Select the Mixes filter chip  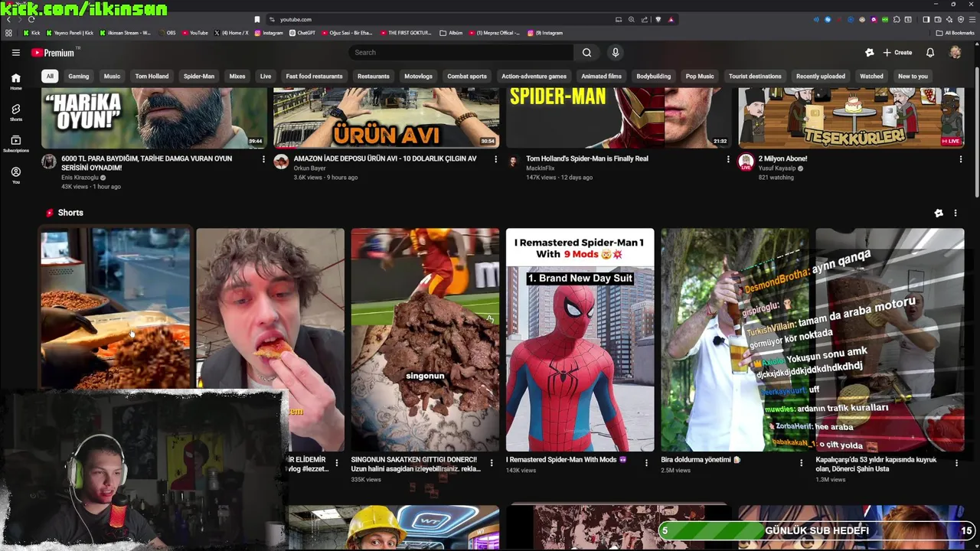click(237, 77)
